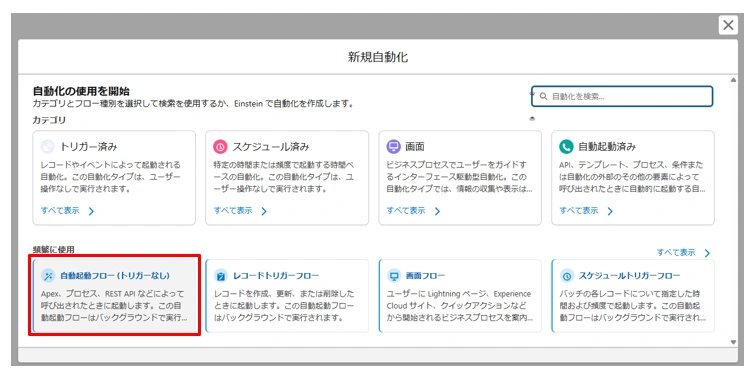Click the purple 画面 category icon

point(393,147)
